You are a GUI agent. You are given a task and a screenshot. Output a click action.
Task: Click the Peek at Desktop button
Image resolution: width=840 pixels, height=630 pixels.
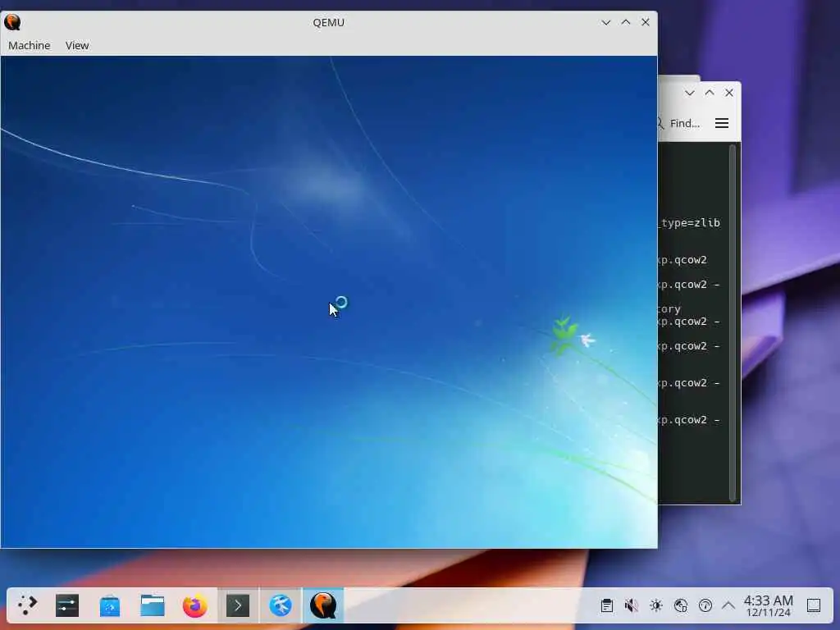click(814, 605)
